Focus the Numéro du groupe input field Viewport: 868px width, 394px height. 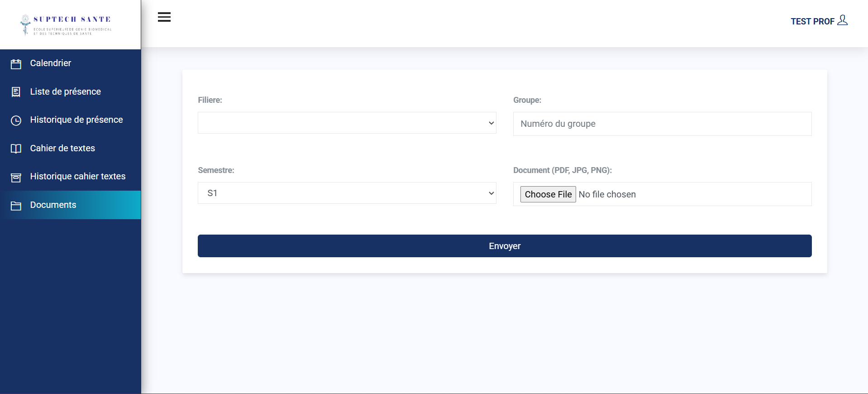pos(662,124)
